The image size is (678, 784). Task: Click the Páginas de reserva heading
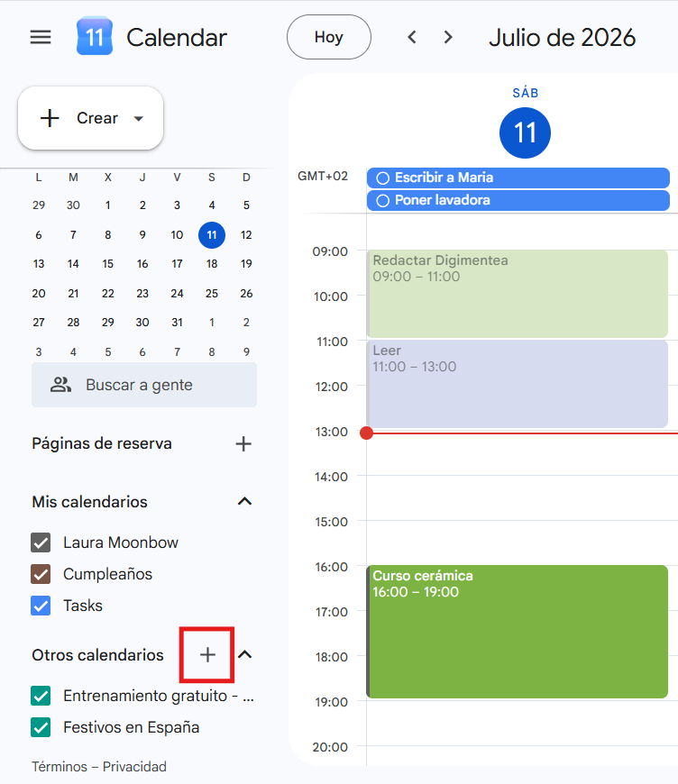click(x=102, y=443)
